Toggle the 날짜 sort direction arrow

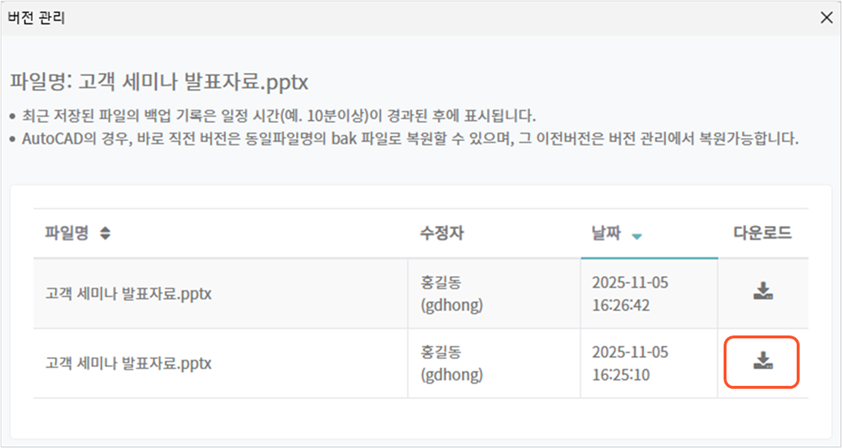pos(637,236)
